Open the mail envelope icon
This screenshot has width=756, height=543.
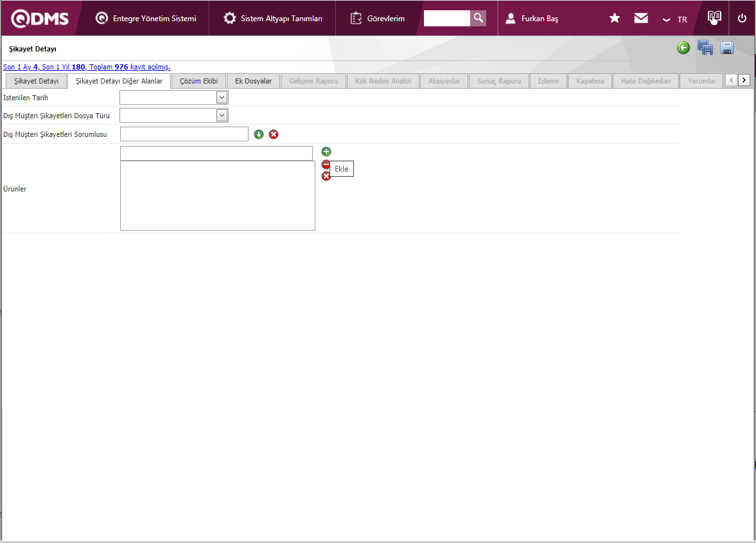click(x=641, y=18)
